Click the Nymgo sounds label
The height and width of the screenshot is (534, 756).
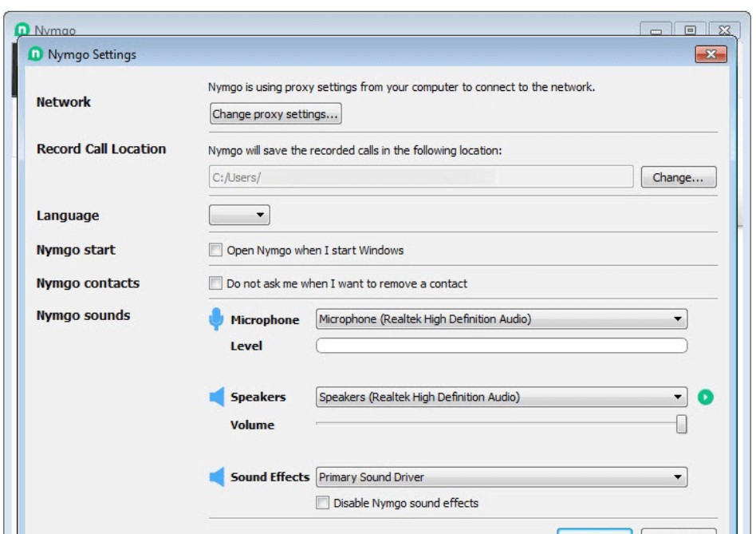[x=84, y=315]
